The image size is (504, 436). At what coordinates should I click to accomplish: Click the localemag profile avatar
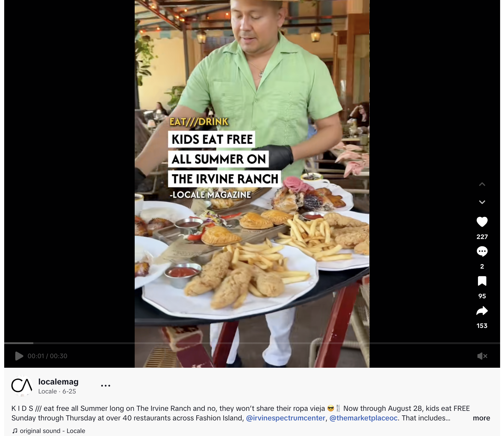22,386
